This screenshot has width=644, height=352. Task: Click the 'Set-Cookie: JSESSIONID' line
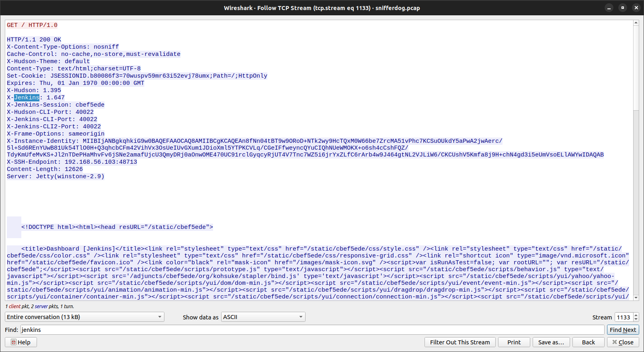click(x=137, y=76)
